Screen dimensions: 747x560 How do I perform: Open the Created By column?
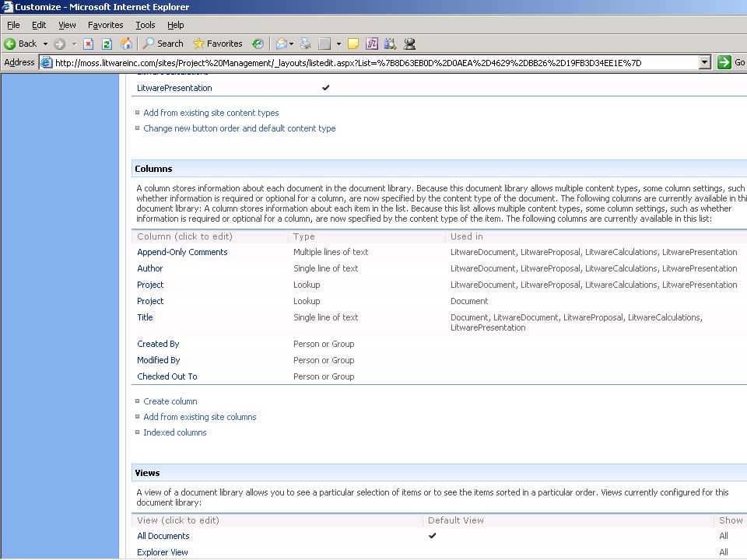(158, 344)
